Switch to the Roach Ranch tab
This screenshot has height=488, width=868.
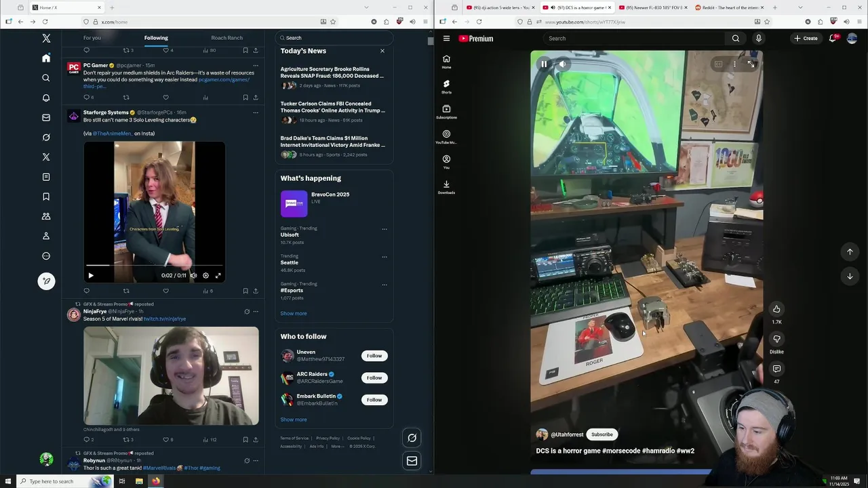coord(226,38)
